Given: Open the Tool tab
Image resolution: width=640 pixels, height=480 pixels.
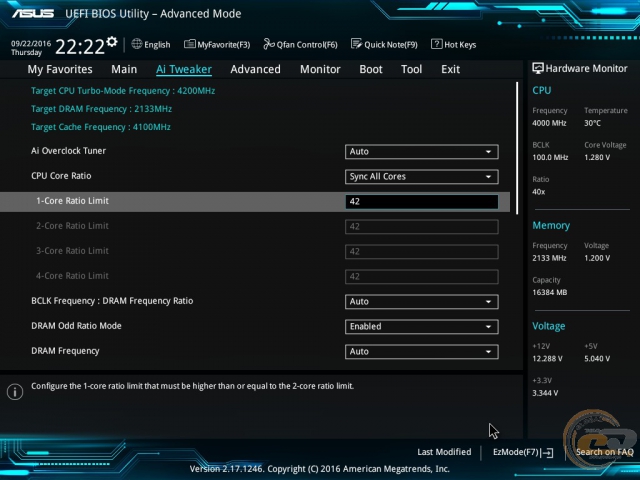Looking at the screenshot, I should click(x=411, y=69).
